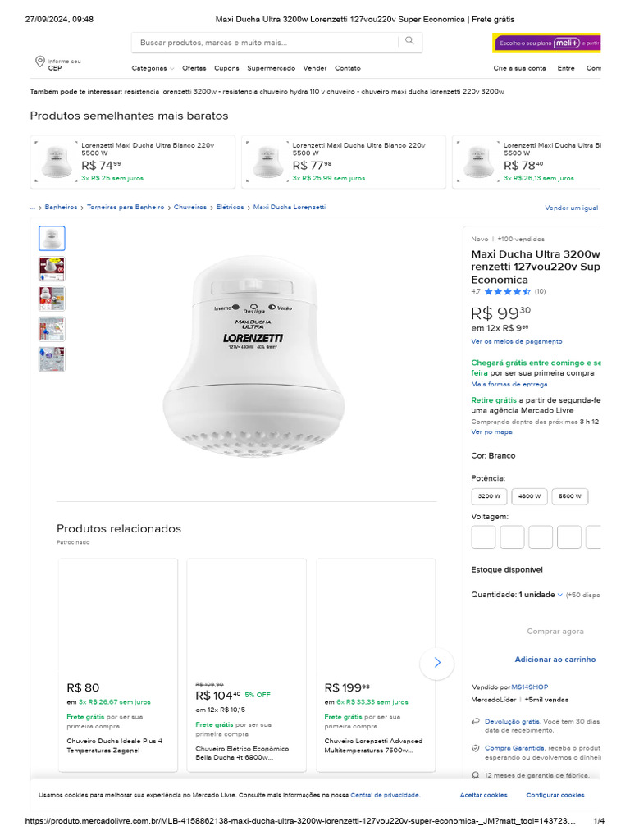
Task: Click the next arrow in related products
Action: (436, 663)
